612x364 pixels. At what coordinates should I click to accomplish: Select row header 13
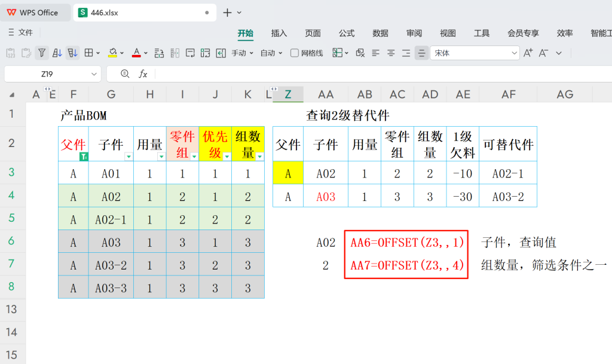click(12, 310)
